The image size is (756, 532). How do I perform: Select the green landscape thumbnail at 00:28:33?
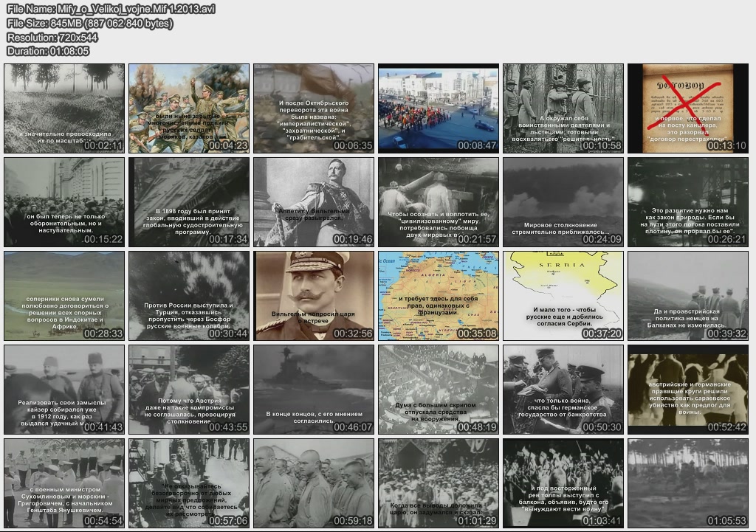point(64,296)
